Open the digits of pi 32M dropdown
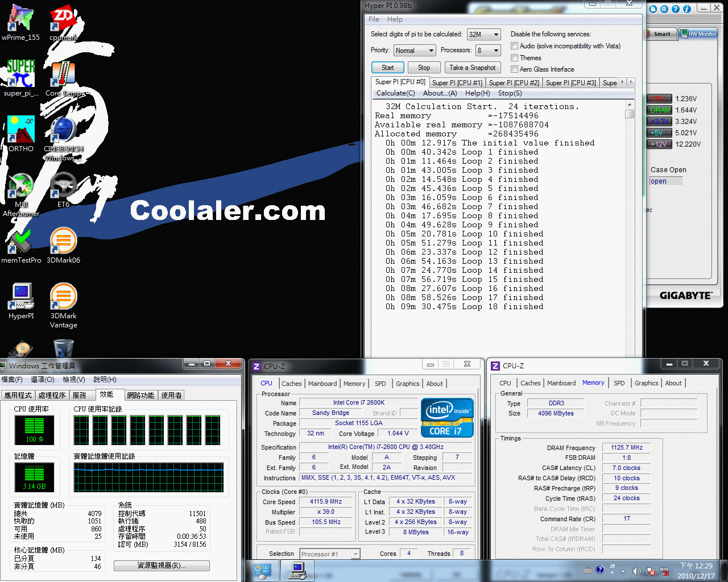This screenshot has width=728, height=582. [483, 34]
